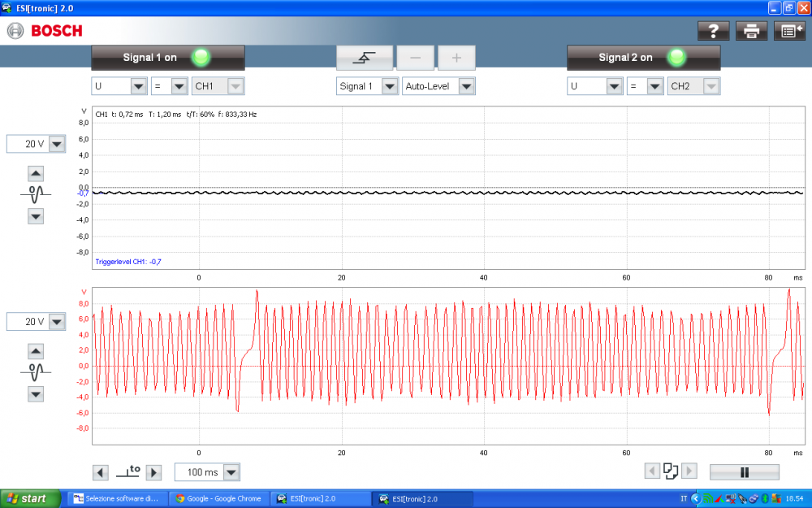Toggle Signal 2 on button
This screenshot has width=812, height=508.
pos(643,58)
